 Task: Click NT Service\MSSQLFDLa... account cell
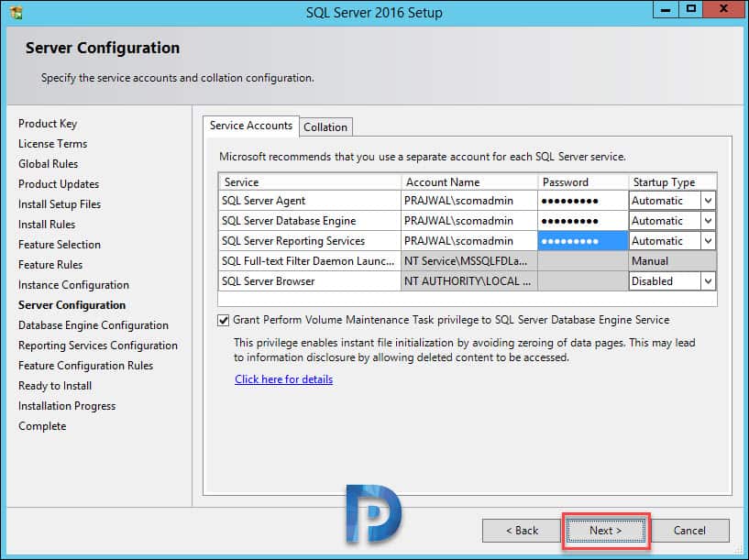469,261
